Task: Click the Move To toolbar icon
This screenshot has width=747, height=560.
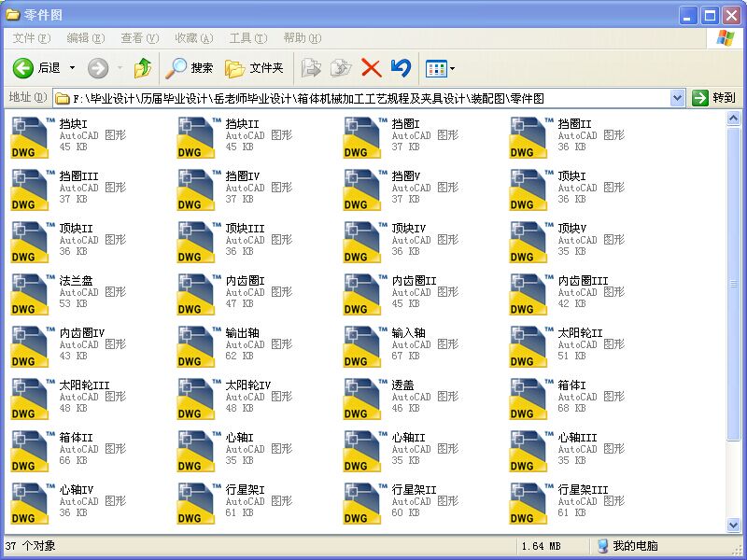Action: pyautogui.click(x=311, y=68)
